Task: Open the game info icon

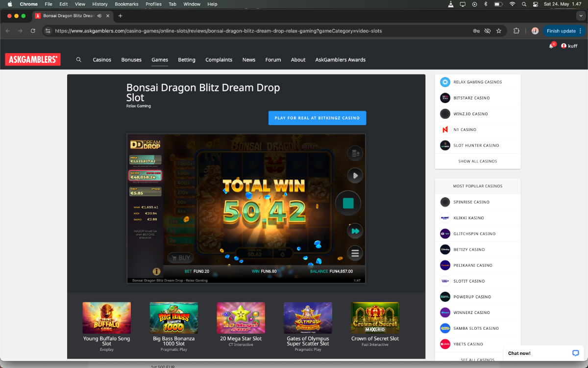Action: (x=157, y=271)
